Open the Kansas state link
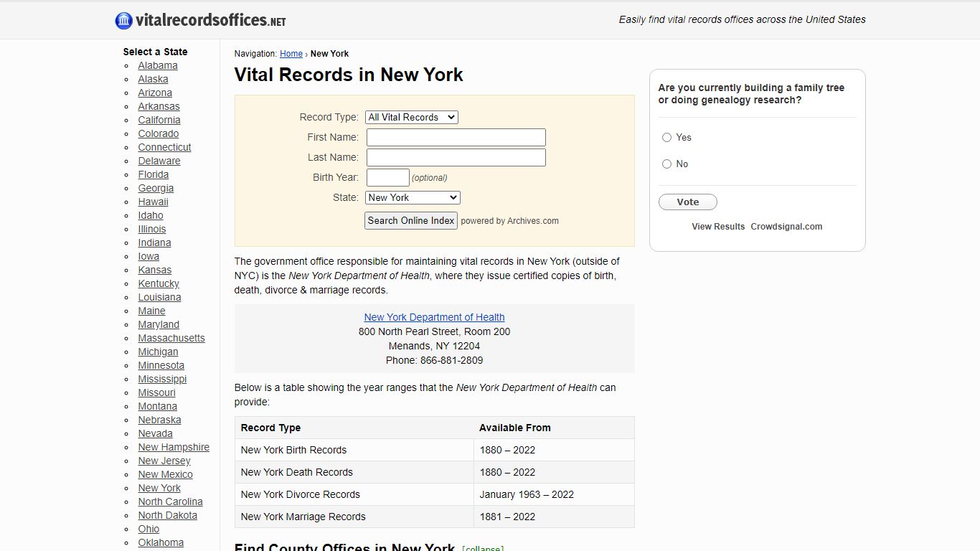This screenshot has width=980, height=551. pyautogui.click(x=154, y=270)
